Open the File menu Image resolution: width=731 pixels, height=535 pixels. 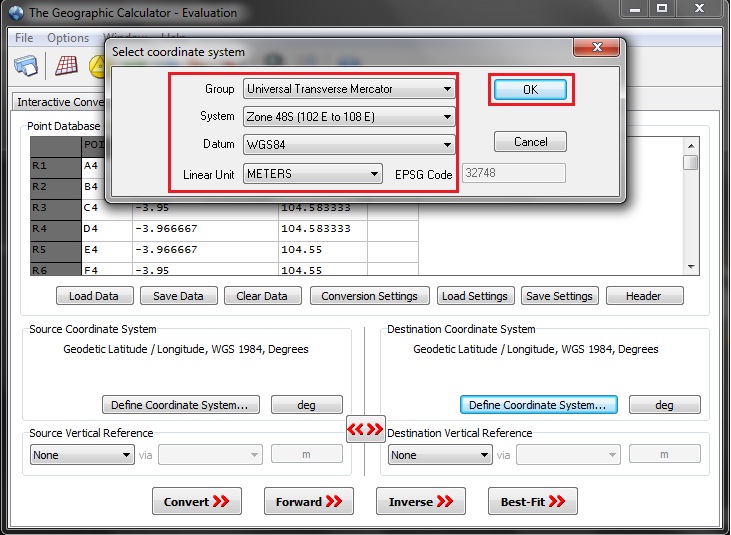click(x=24, y=38)
